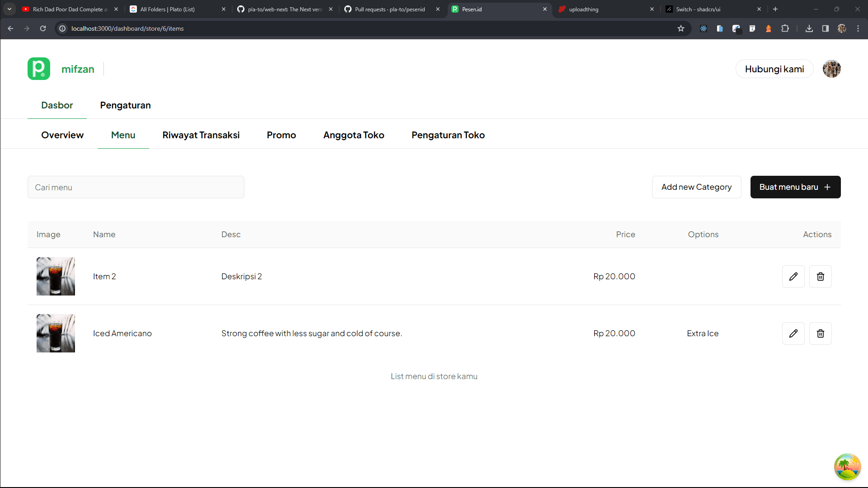This screenshot has height=488, width=868.
Task: Open the Pengaturan tab
Action: [125, 105]
